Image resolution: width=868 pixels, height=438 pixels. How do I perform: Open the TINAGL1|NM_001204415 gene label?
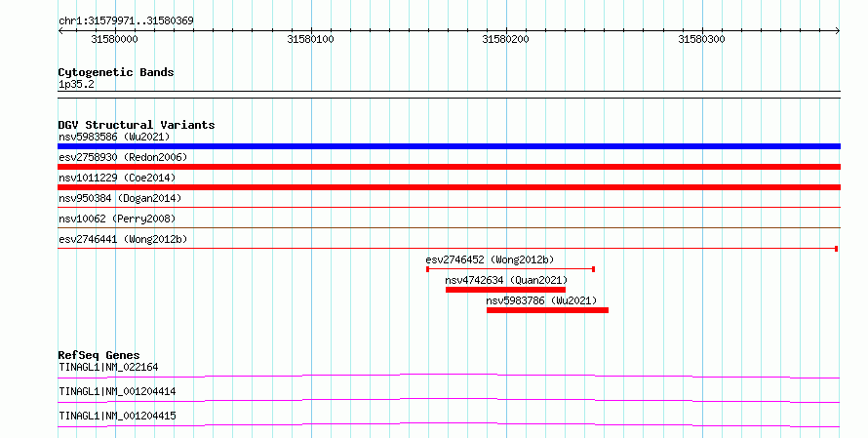(117, 416)
